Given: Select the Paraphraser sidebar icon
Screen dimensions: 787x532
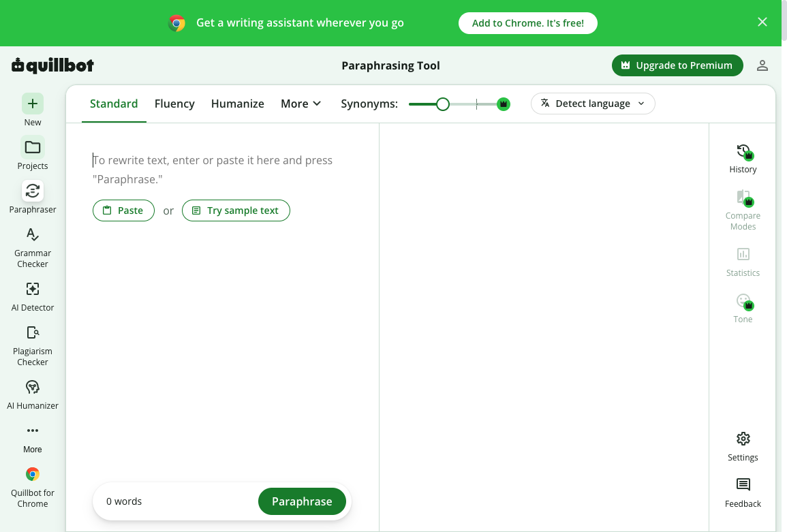Looking at the screenshot, I should coord(33,191).
